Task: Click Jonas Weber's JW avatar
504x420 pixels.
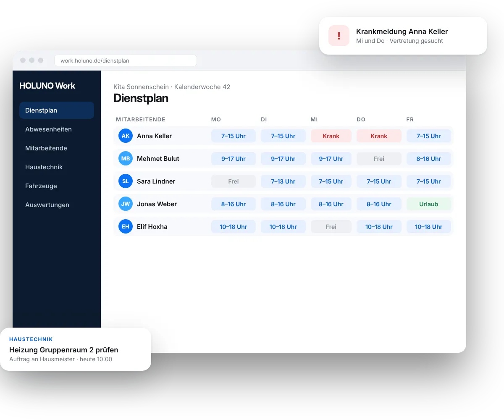Action: pyautogui.click(x=126, y=204)
